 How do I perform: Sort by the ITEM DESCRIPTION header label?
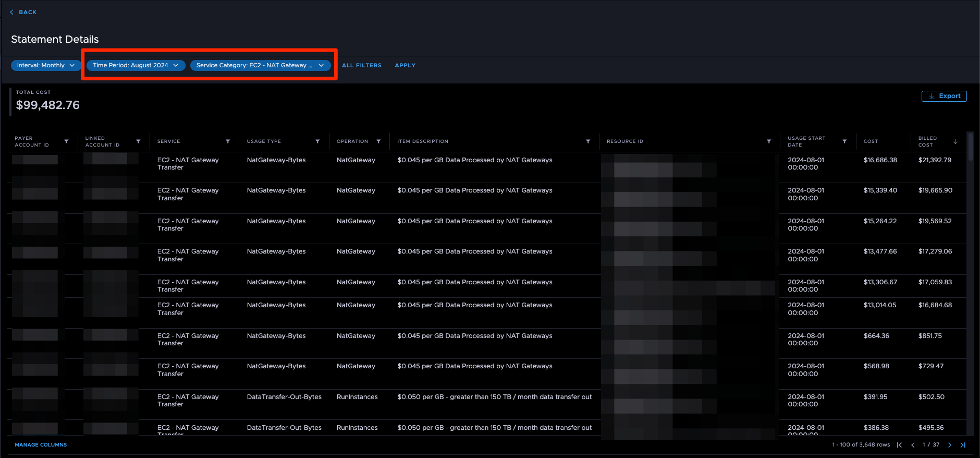(x=422, y=141)
